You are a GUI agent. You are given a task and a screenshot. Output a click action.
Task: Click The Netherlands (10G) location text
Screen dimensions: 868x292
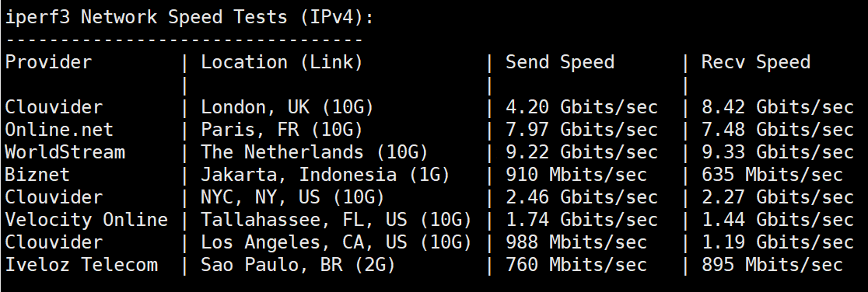click(314, 152)
